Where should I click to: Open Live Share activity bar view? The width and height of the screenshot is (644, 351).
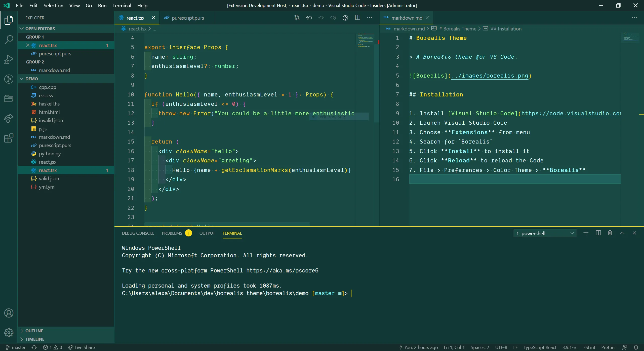click(x=9, y=118)
